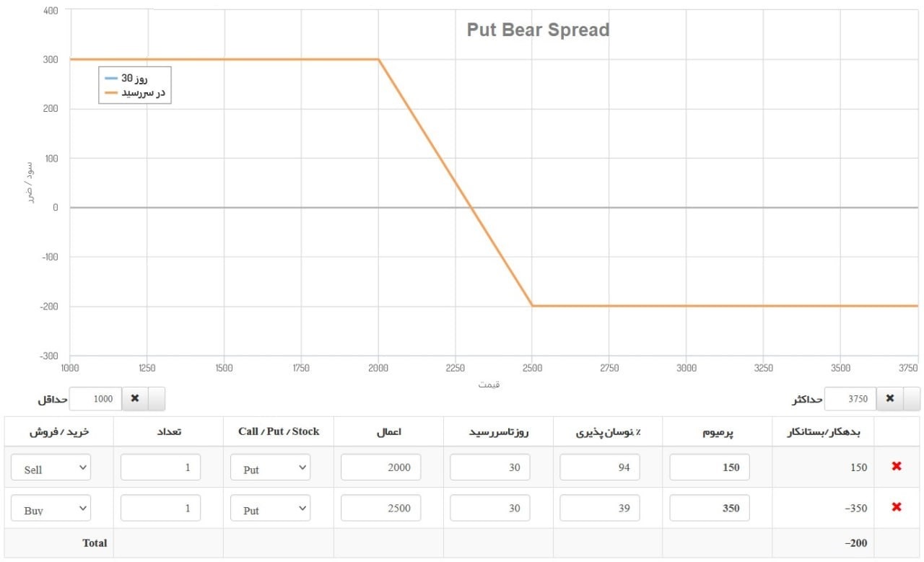Delete the Sell Put row with red X
The width and height of the screenshot is (924, 562).
pos(897,467)
